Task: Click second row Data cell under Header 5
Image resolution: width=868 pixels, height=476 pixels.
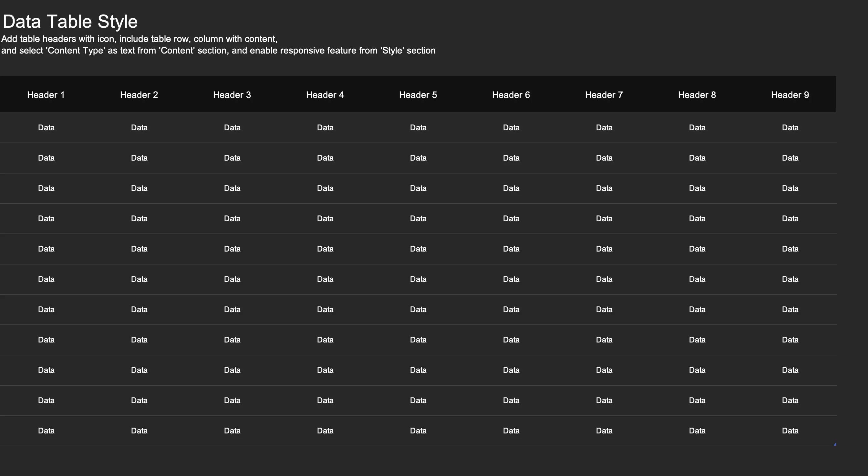Action: pyautogui.click(x=418, y=158)
